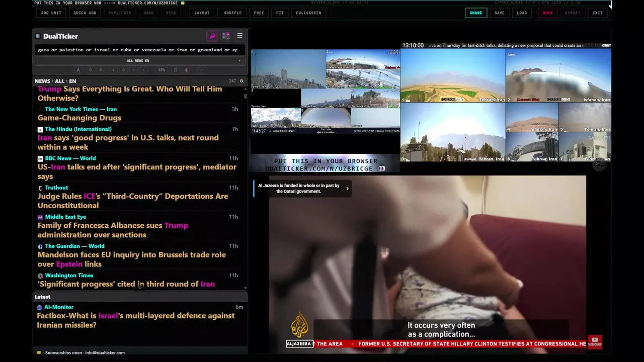
Task: Open the Isfahan, Iran camera 2 feed
Action: pyautogui.click(x=558, y=75)
